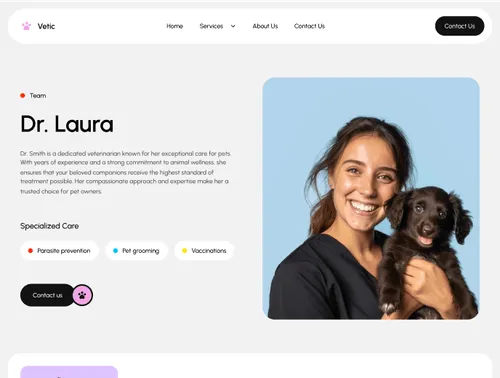Image resolution: width=500 pixels, height=378 pixels.
Task: Click the Vetic brand name text
Action: point(46,26)
